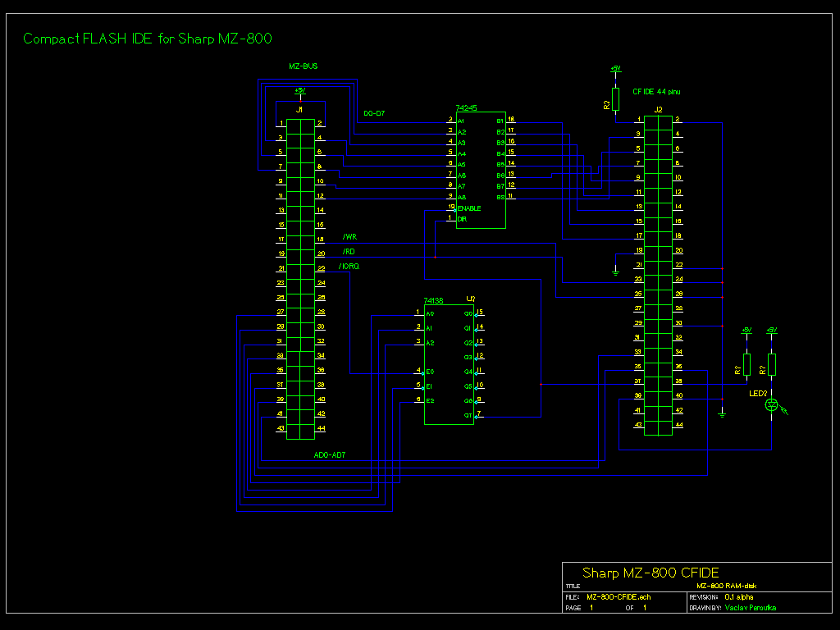Click the author name Vaclav Peroutka
Image resolution: width=840 pixels, height=630 pixels.
pos(750,608)
